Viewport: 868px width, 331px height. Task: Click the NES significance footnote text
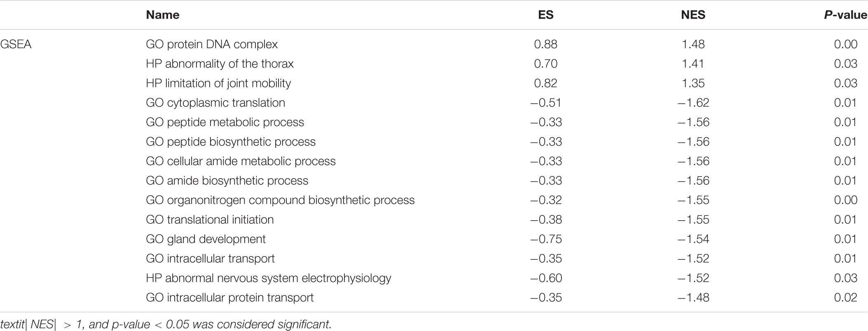166,324
